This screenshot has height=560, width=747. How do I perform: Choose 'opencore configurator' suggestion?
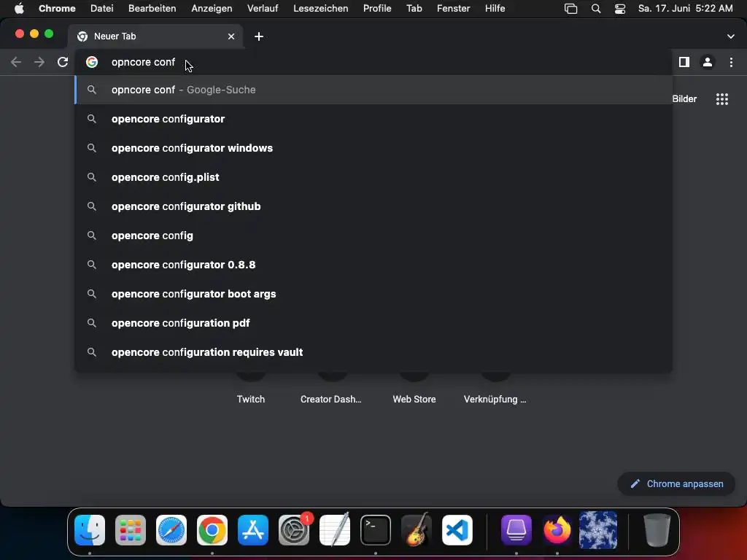click(x=373, y=119)
